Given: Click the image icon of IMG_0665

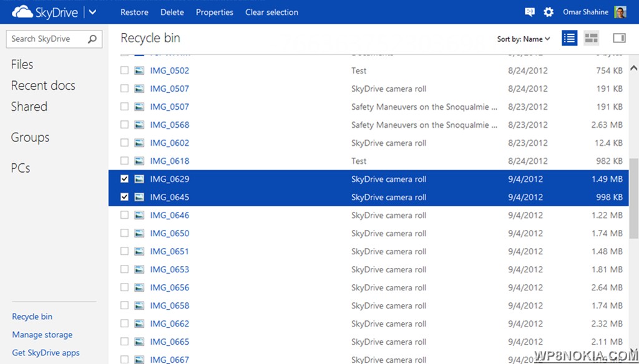Looking at the screenshot, I should (139, 341).
